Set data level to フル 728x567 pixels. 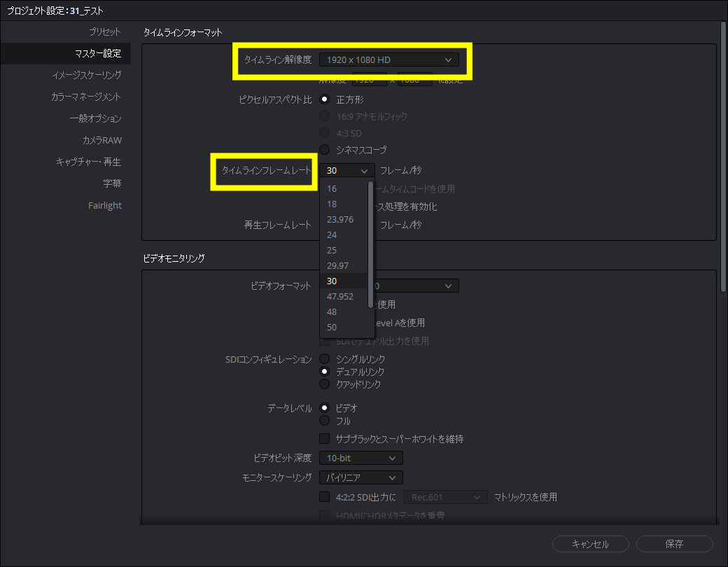(324, 420)
